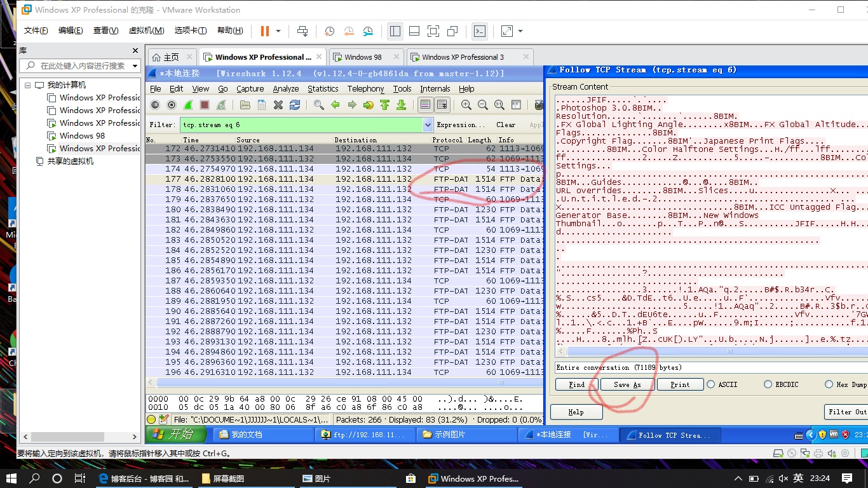Image resolution: width=868 pixels, height=488 pixels.
Task: Click the find packet magnifier icon
Action: pos(318,105)
